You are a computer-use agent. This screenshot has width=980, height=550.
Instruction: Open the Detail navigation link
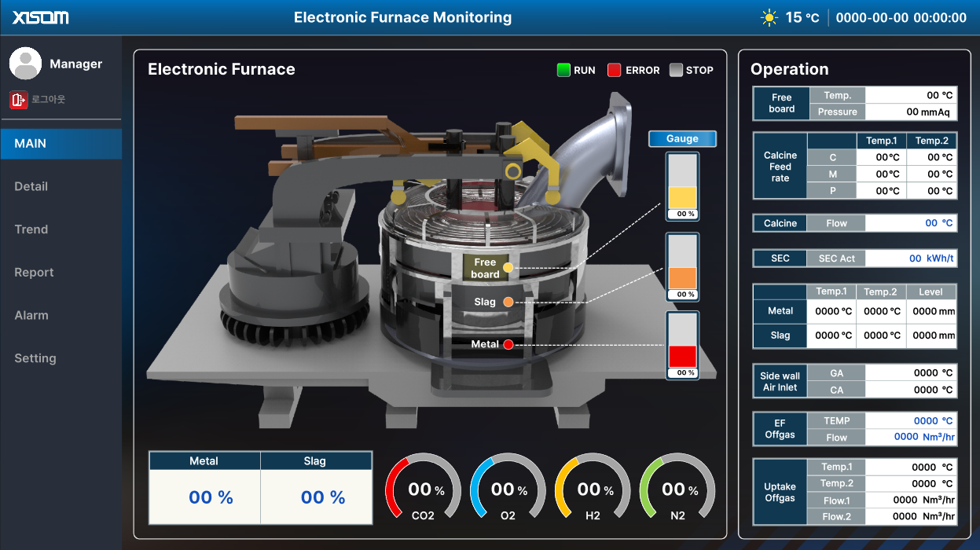coord(32,186)
